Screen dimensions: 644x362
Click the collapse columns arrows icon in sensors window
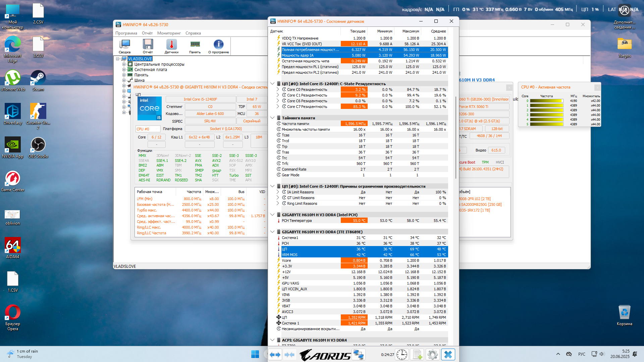[289, 355]
